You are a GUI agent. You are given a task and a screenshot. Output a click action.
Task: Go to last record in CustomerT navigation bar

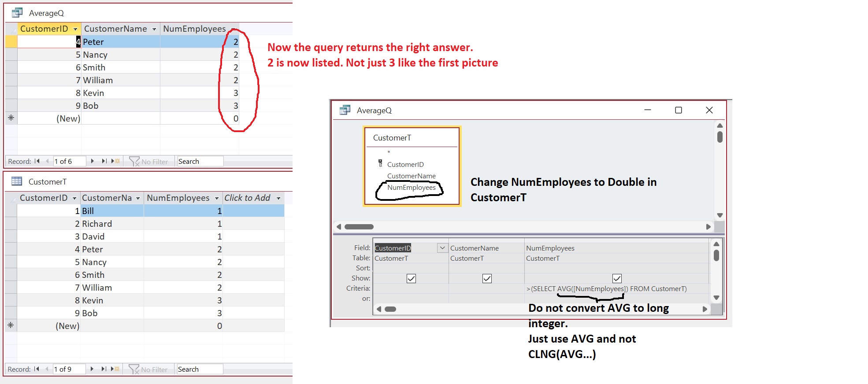click(x=104, y=369)
